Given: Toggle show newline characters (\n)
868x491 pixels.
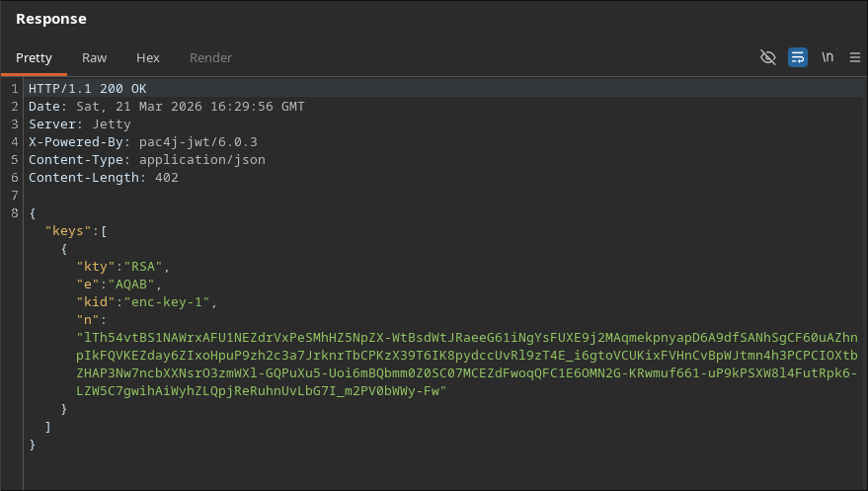Looking at the screenshot, I should click(x=828, y=57).
